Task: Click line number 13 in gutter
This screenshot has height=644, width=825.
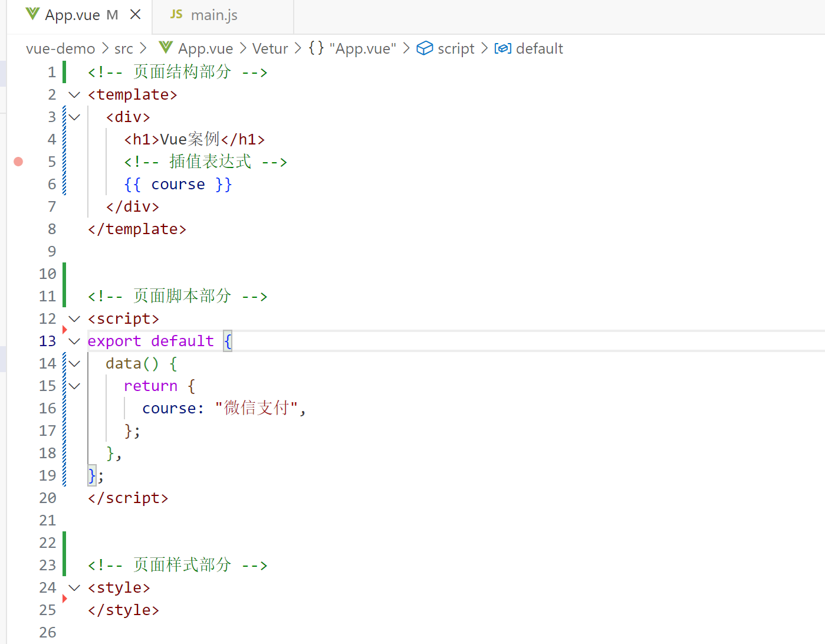Action: [48, 341]
